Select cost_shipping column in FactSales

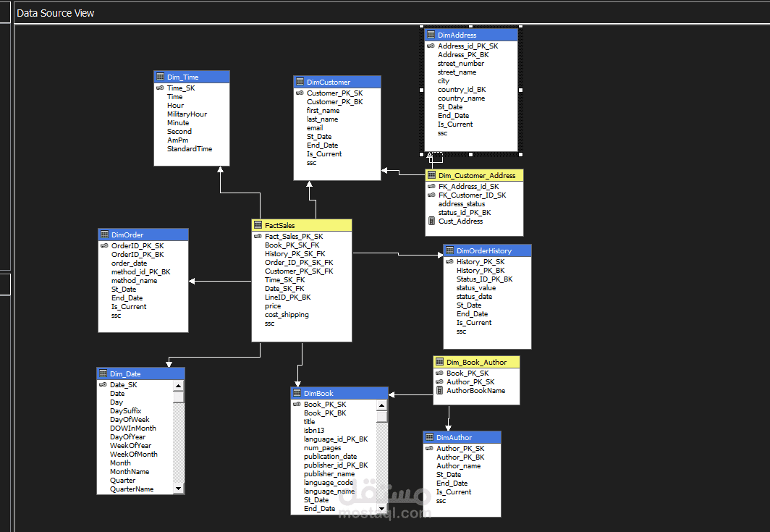[x=287, y=315]
